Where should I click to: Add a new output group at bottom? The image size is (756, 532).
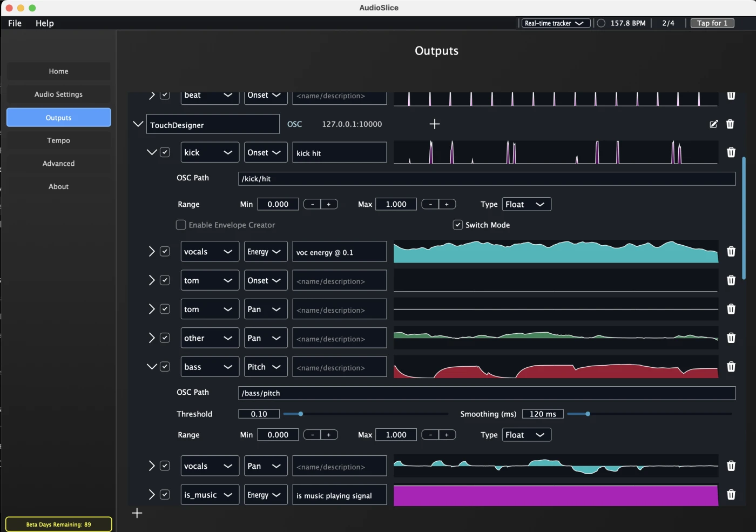[x=137, y=513]
